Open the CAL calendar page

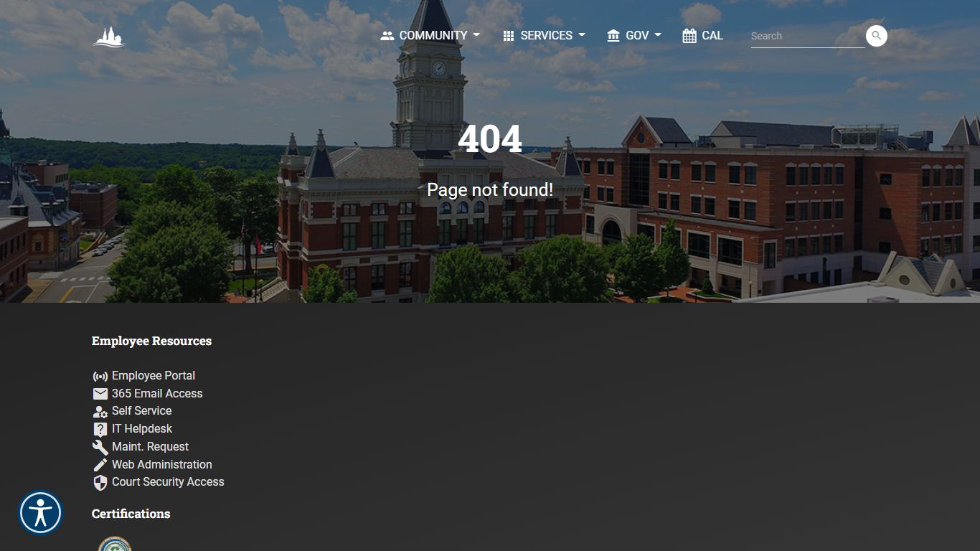pos(712,36)
